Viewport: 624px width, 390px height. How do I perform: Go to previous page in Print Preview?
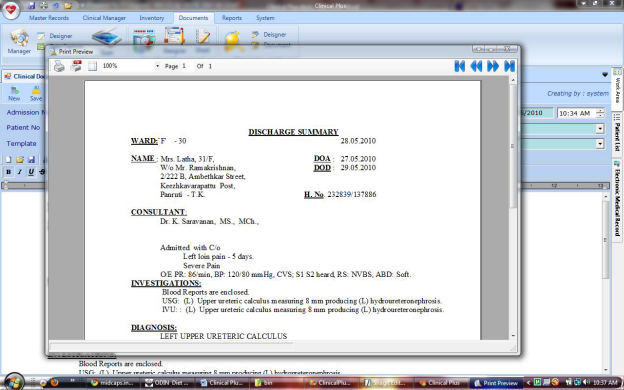tap(476, 66)
